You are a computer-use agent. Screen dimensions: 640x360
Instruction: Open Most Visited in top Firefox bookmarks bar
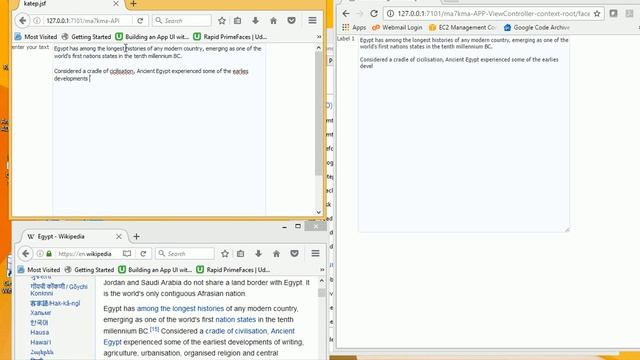pyautogui.click(x=36, y=37)
